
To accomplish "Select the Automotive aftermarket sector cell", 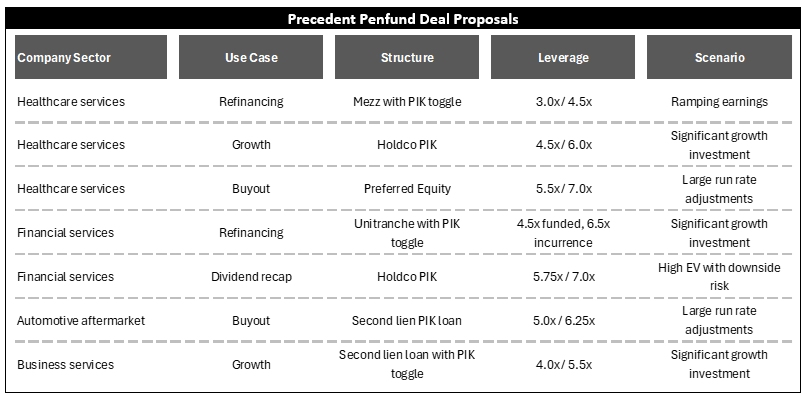I will 81,321.
